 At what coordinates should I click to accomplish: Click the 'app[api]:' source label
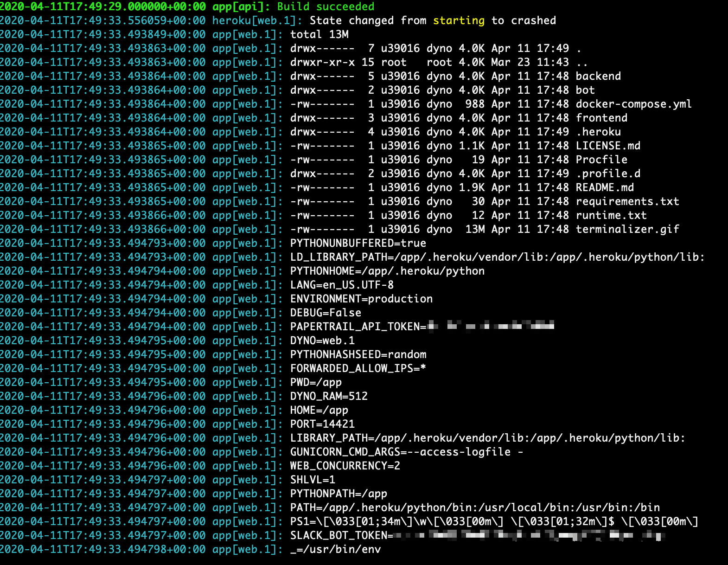241,6
